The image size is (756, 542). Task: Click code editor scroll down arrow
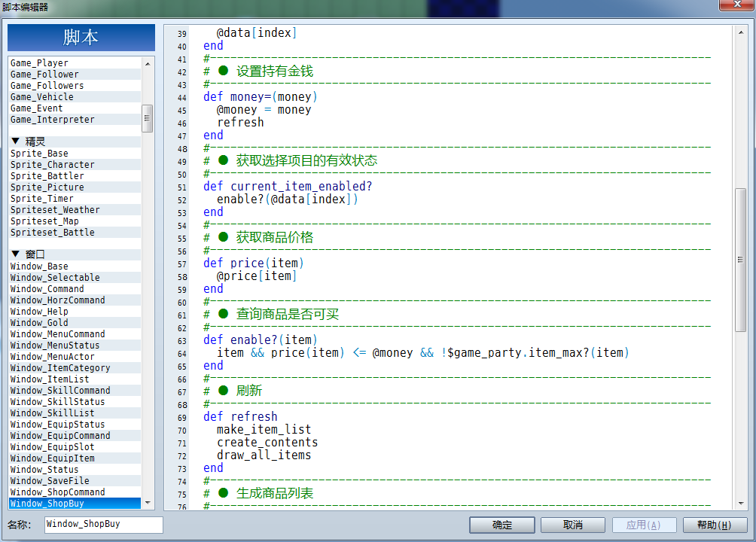741,504
